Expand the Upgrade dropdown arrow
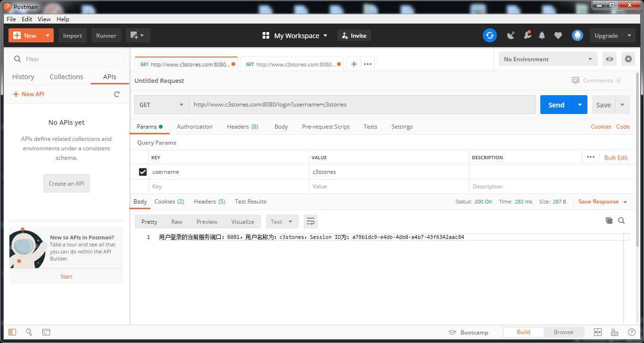This screenshot has height=343, width=644. click(629, 35)
